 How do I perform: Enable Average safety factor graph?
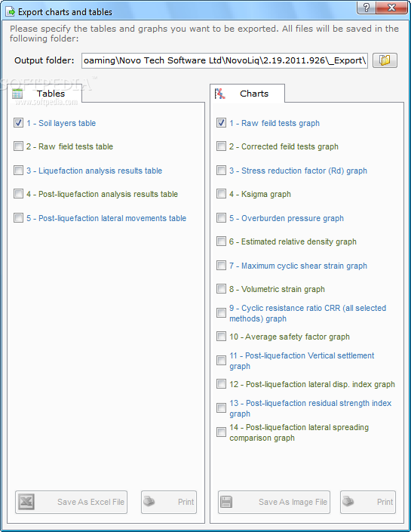click(x=221, y=337)
